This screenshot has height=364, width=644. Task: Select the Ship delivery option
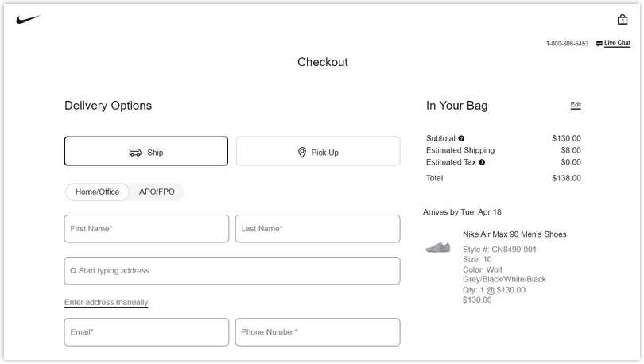tap(146, 152)
